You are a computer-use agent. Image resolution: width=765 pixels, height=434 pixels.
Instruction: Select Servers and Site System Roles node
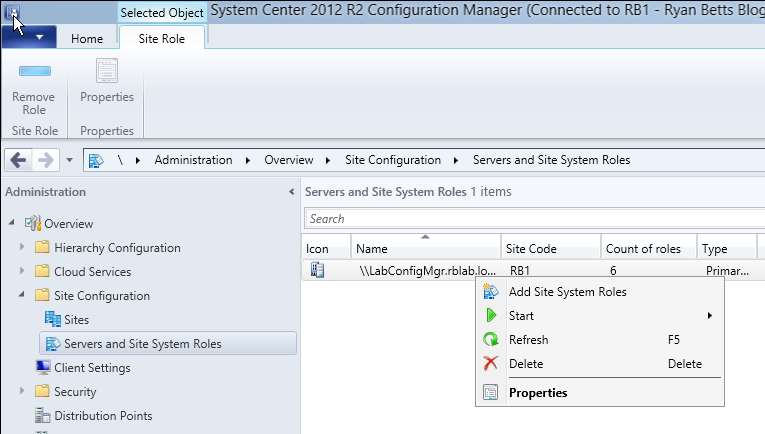[168, 344]
